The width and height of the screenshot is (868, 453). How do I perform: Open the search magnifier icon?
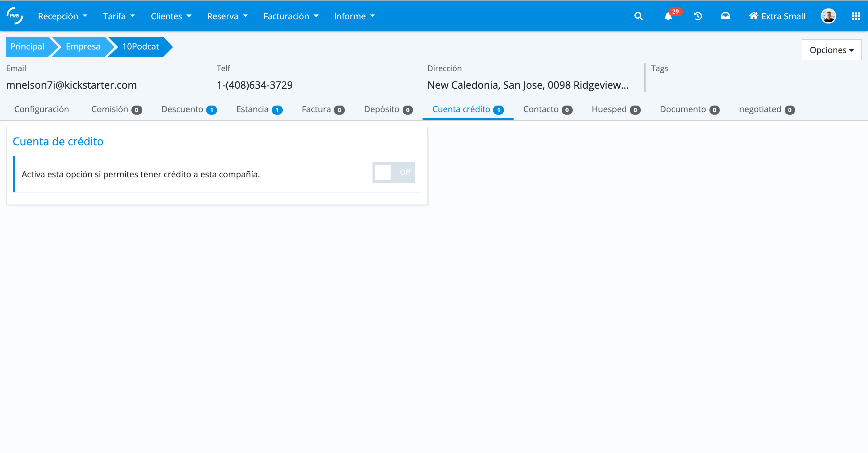[x=638, y=16]
